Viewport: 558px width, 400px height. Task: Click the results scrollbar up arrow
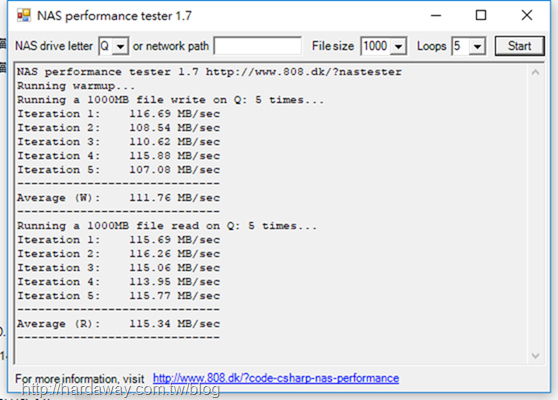click(535, 73)
